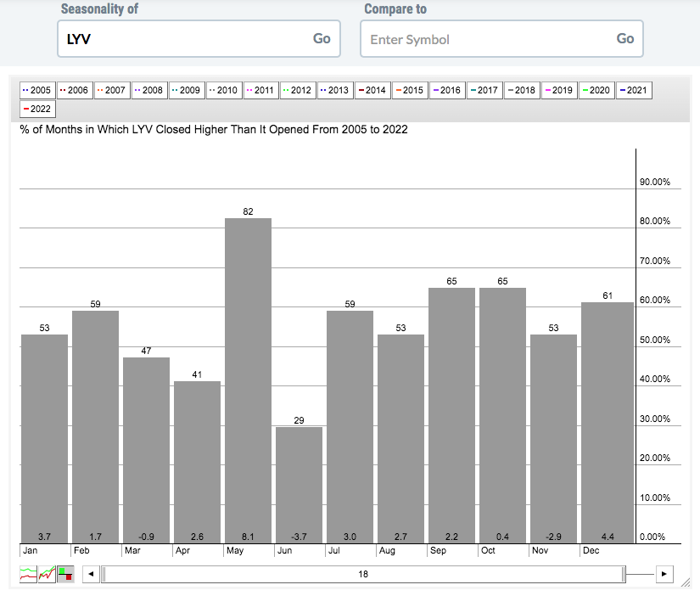The width and height of the screenshot is (700, 596).
Task: Click the December bar labeled 61
Action: tap(608, 423)
